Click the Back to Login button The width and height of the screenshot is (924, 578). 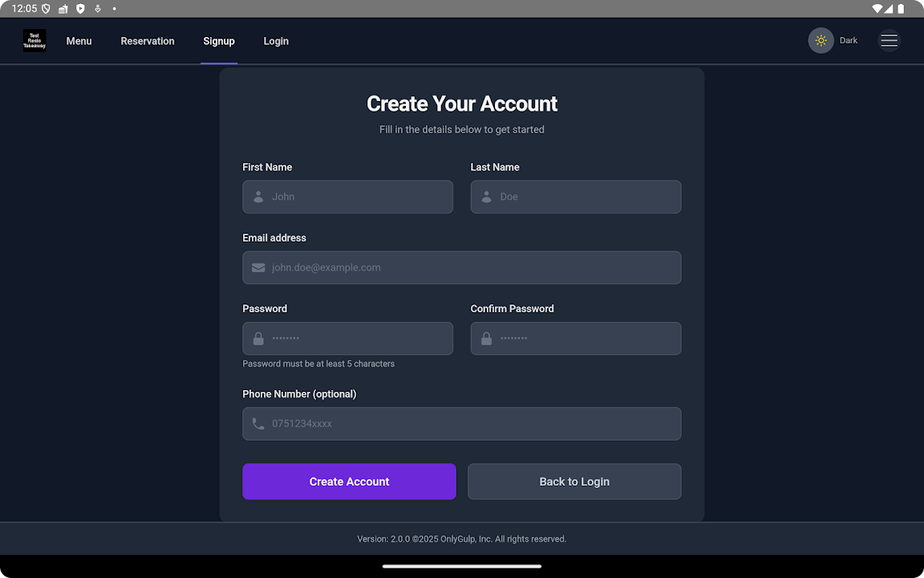click(x=574, y=482)
